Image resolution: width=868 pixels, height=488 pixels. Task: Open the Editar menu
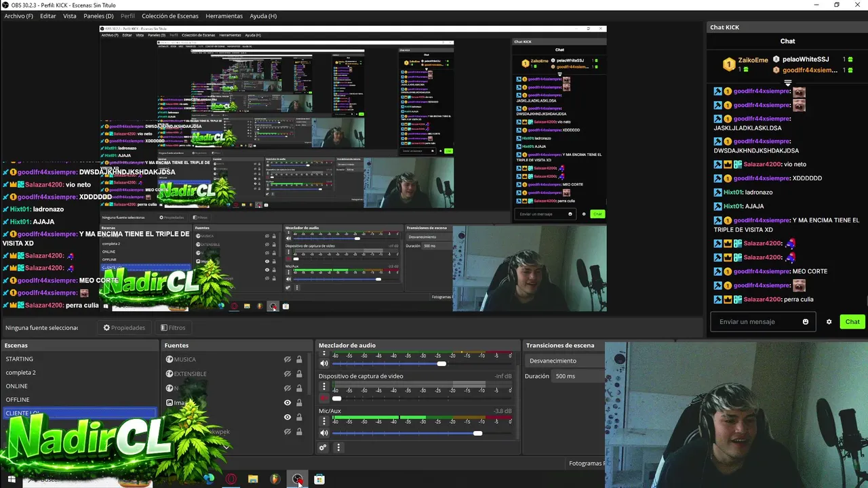click(48, 16)
